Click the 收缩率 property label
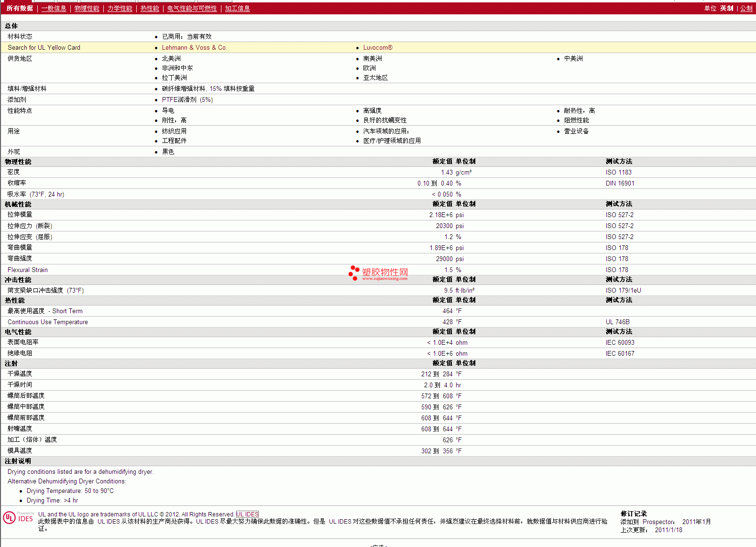756x547 pixels. point(17,183)
